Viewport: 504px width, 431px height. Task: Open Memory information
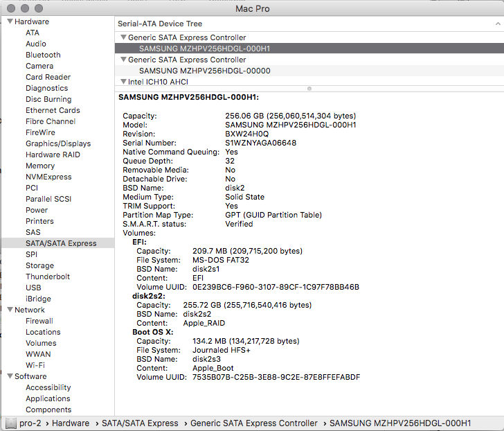tap(40, 166)
